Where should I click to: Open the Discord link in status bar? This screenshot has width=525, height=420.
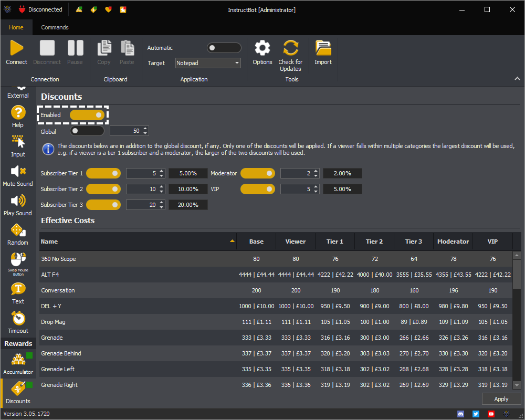[x=461, y=414]
